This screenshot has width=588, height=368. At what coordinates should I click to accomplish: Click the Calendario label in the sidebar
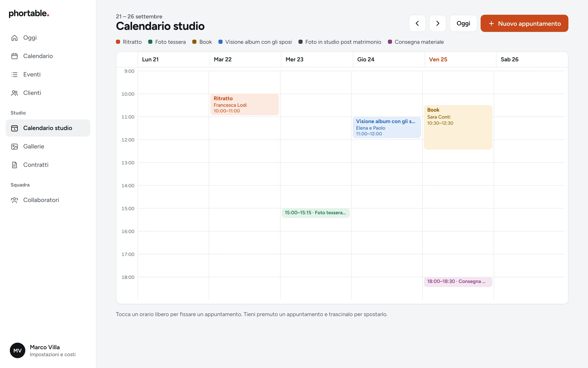[x=38, y=56]
